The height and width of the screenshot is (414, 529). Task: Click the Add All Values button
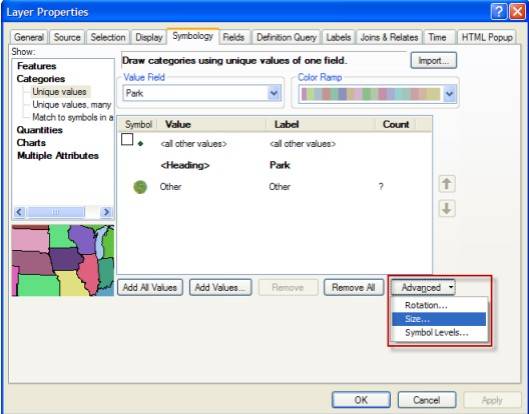point(150,287)
